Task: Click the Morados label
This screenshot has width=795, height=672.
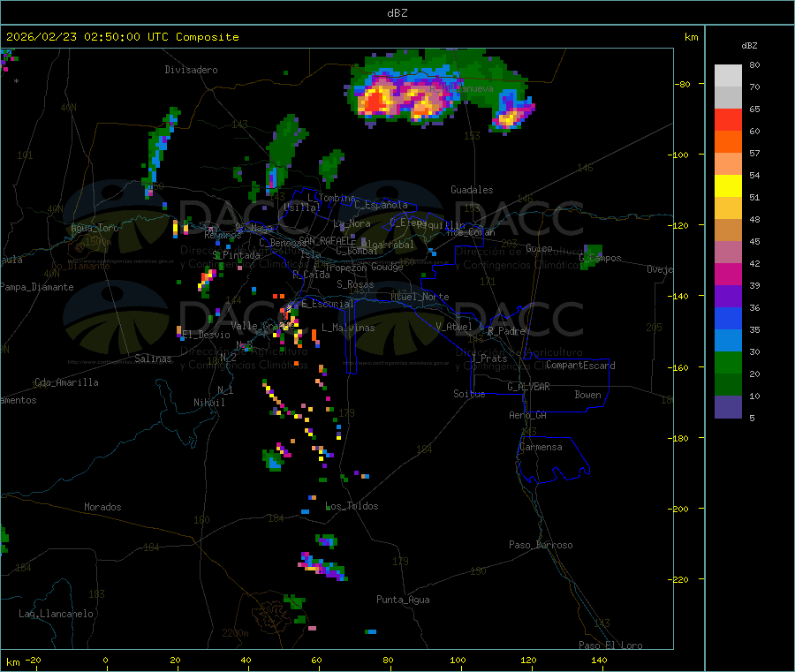Action: pyautogui.click(x=102, y=507)
